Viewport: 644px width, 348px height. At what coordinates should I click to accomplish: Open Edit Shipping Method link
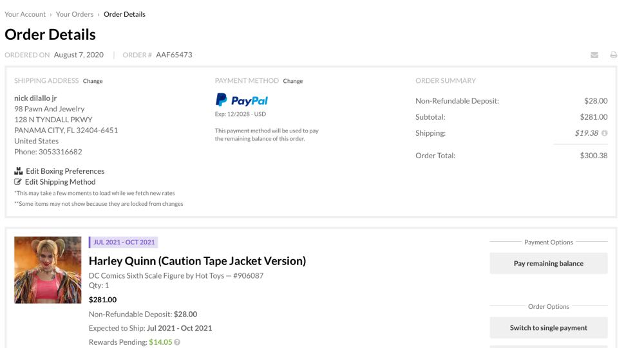[60, 182]
